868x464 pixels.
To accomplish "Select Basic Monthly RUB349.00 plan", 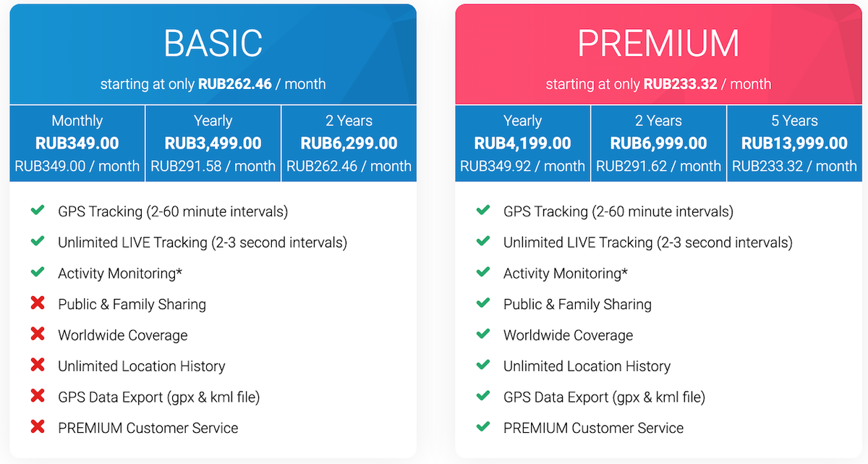I will point(77,143).
